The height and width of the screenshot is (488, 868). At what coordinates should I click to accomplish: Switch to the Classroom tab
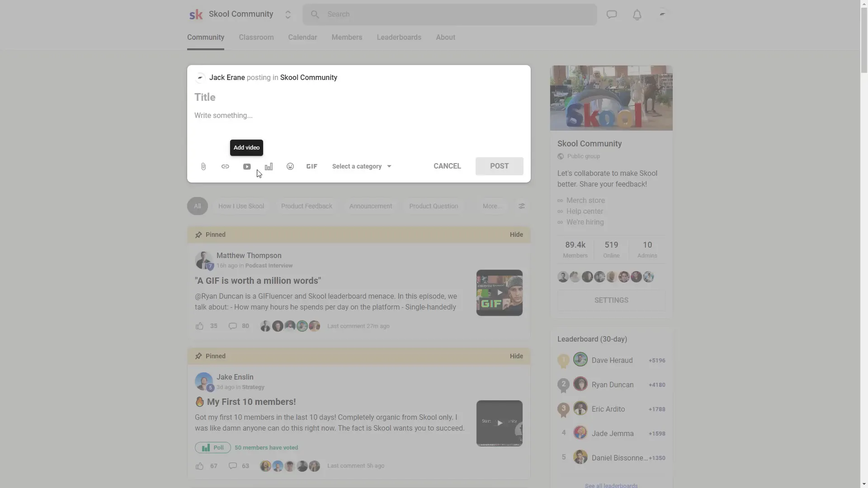[256, 38]
